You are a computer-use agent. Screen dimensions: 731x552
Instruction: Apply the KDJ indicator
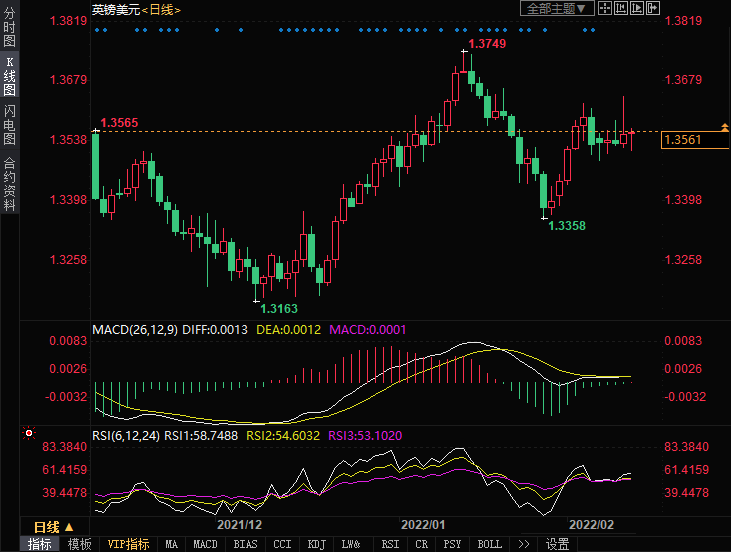(x=315, y=544)
